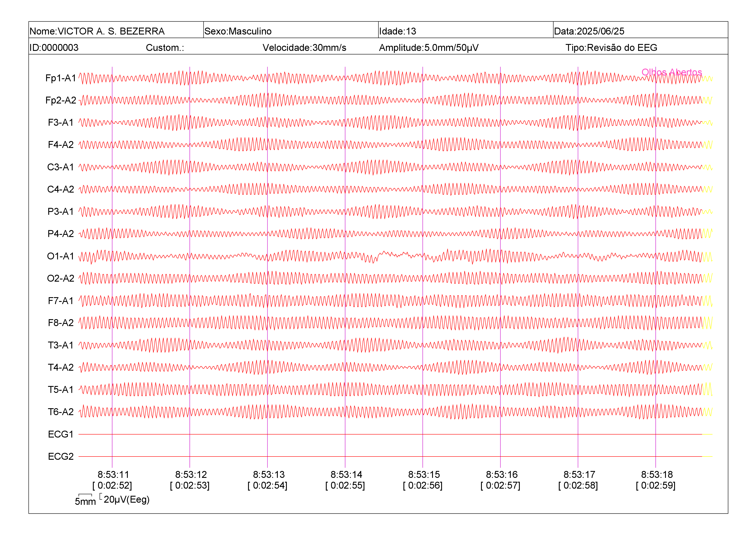Image resolution: width=756 pixels, height=535 pixels.
Task: Click the elapsed time '[ 0:02:55]'
Action: pyautogui.click(x=345, y=485)
